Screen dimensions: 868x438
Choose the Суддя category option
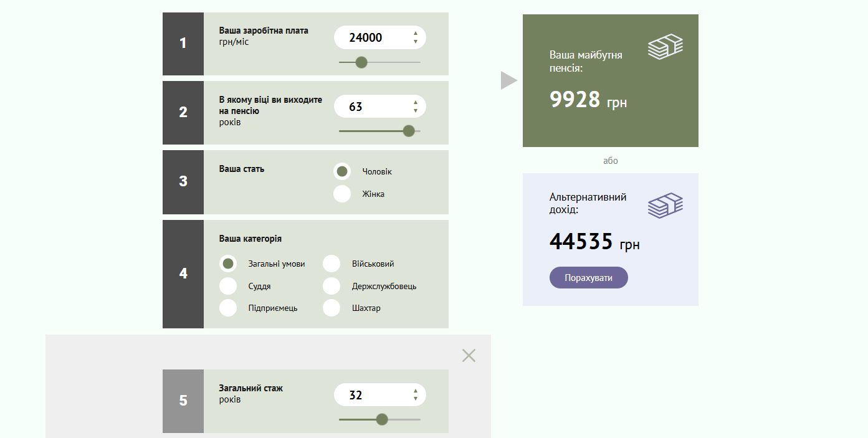pyautogui.click(x=228, y=286)
